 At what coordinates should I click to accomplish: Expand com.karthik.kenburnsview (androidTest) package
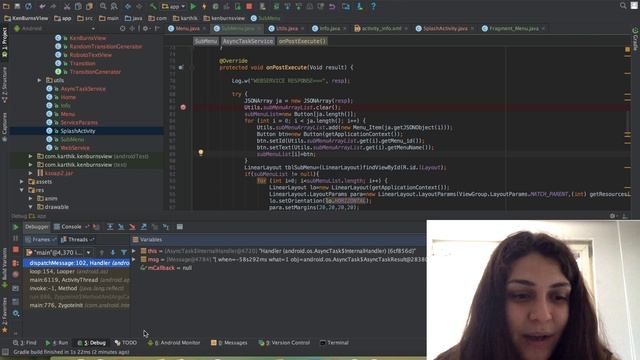pyautogui.click(x=31, y=156)
